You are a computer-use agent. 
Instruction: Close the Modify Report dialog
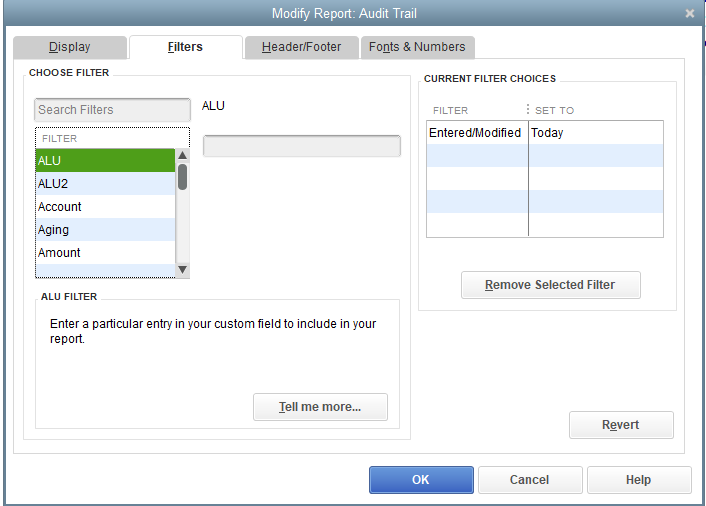click(x=689, y=14)
